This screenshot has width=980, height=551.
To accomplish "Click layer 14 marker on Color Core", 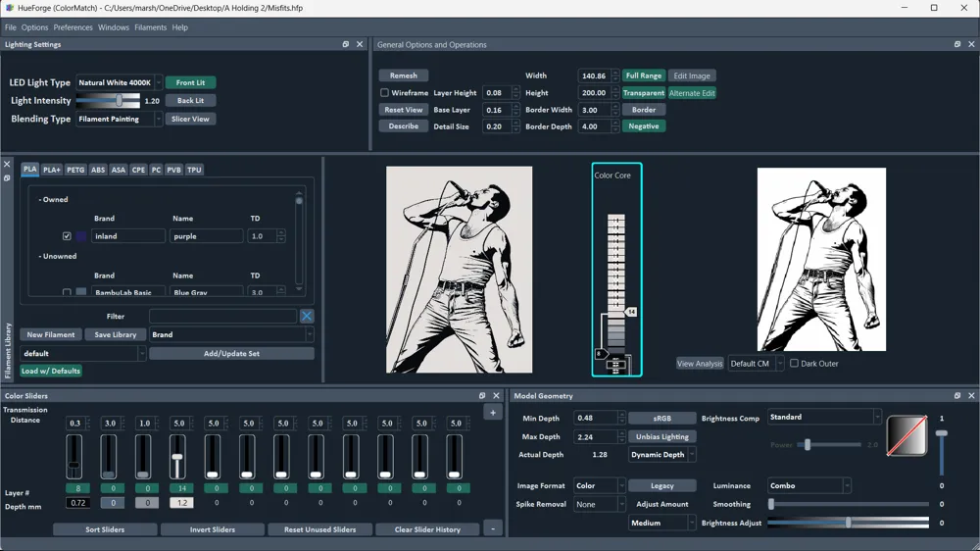I will 631,312.
